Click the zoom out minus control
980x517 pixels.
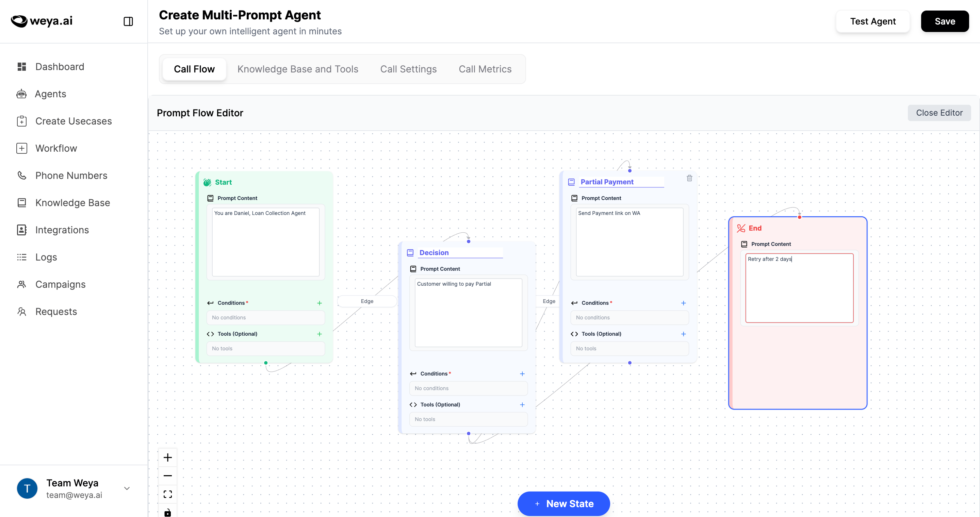coord(167,476)
